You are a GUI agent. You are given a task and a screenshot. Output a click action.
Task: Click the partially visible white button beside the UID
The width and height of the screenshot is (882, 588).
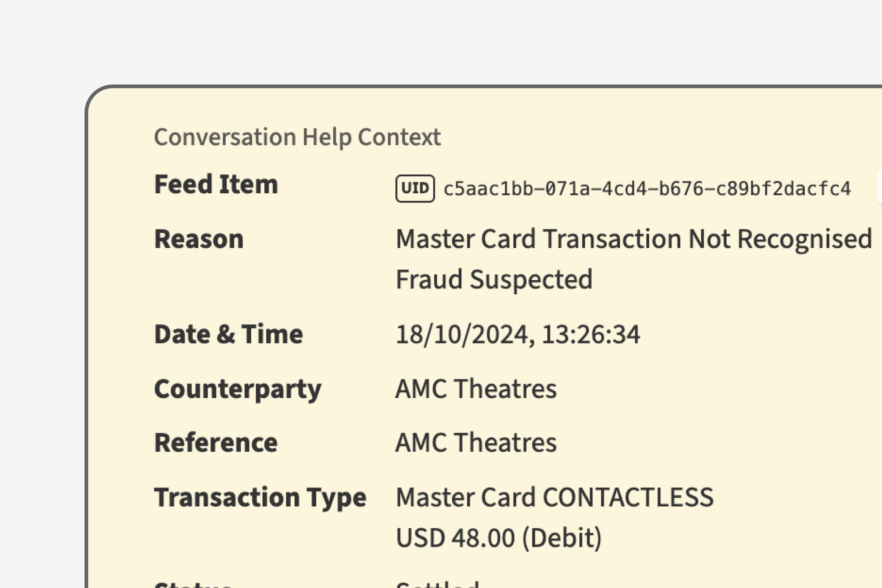point(879,187)
